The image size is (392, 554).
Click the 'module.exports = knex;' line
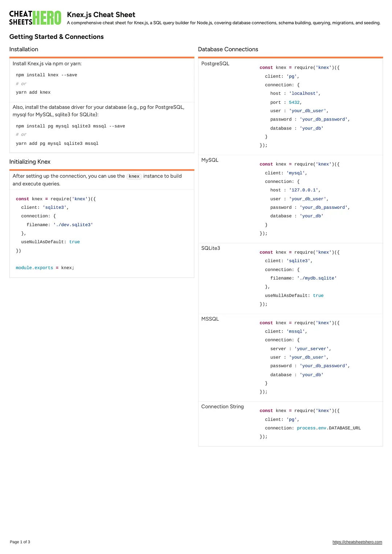[x=45, y=268]
